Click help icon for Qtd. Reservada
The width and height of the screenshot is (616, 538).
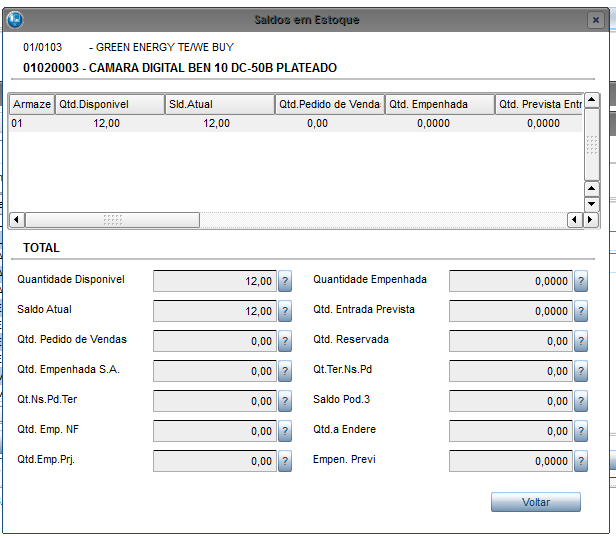point(581,341)
